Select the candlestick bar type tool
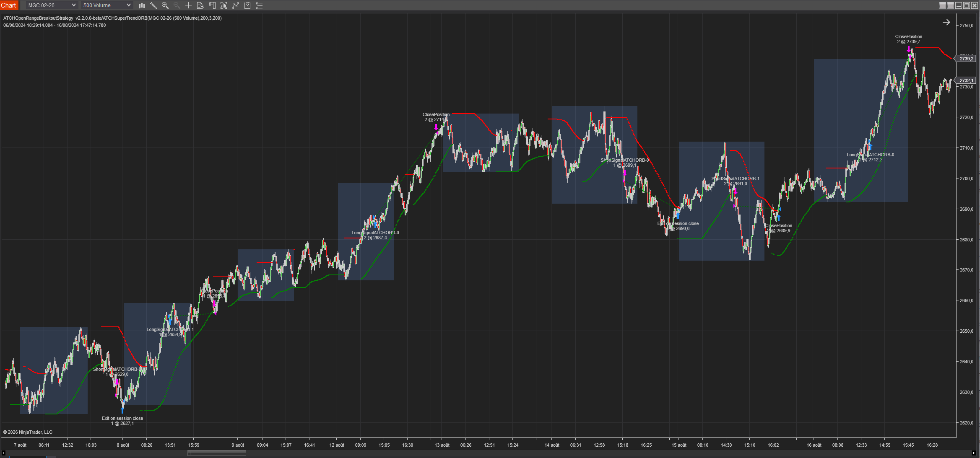The width and height of the screenshot is (980, 458). pyautogui.click(x=142, y=5)
